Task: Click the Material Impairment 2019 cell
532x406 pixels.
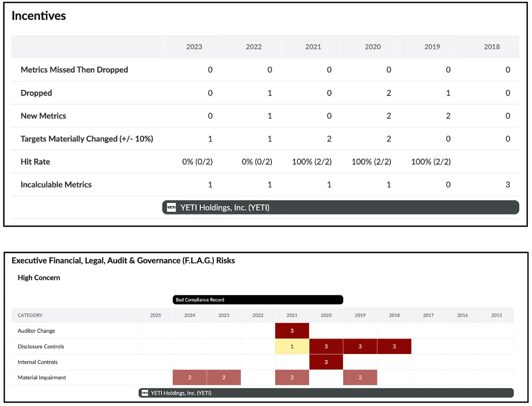Action: pos(360,378)
